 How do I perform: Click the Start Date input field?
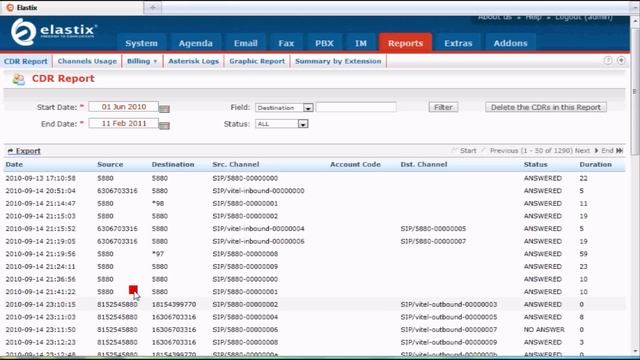[123, 107]
